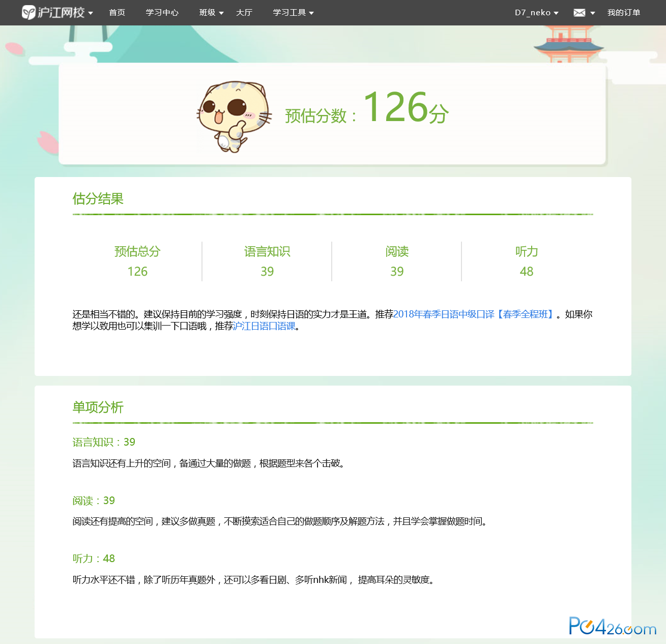Click the 估分结果 section heading
666x644 pixels.
pyautogui.click(x=98, y=199)
